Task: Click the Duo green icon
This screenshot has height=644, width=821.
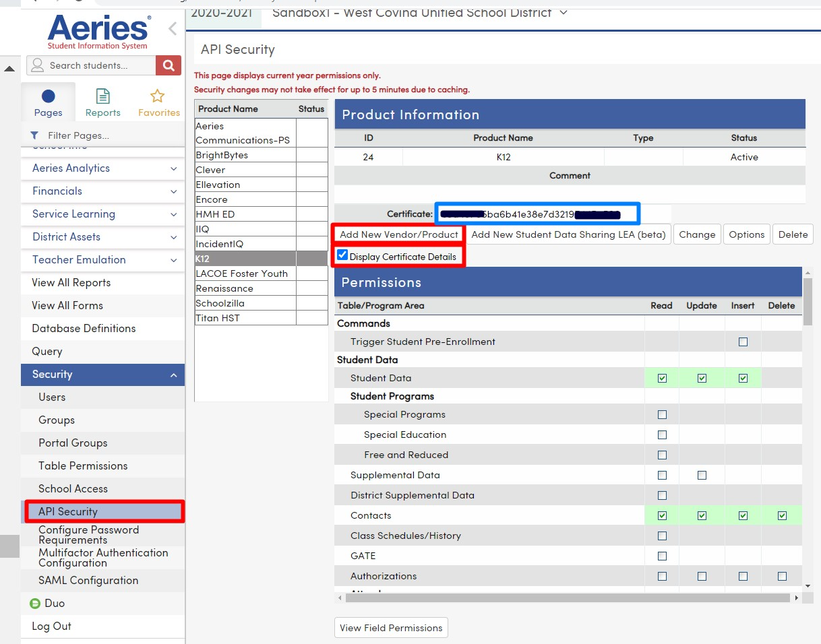Action: coord(36,604)
